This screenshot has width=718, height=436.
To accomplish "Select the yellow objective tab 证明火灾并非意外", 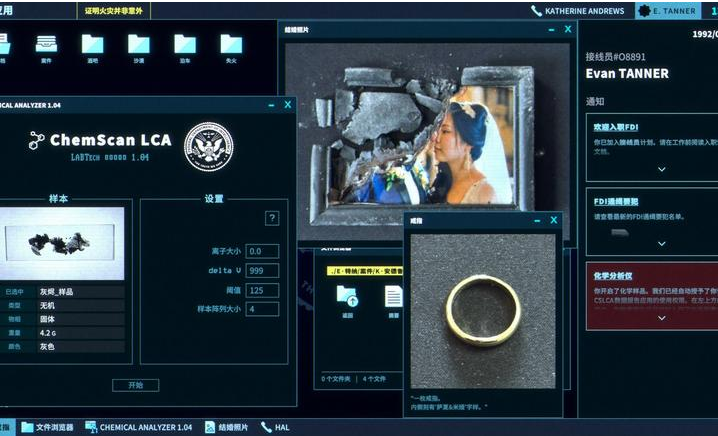I will click(114, 11).
